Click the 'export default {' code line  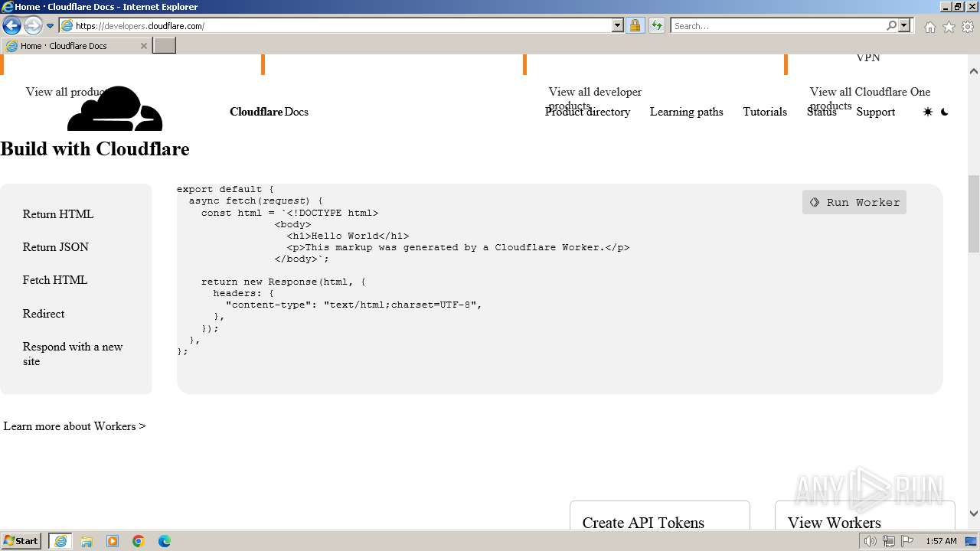[225, 189]
